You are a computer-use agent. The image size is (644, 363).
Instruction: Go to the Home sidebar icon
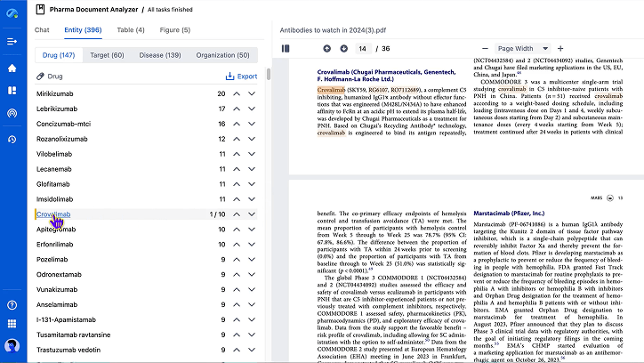[x=12, y=69]
